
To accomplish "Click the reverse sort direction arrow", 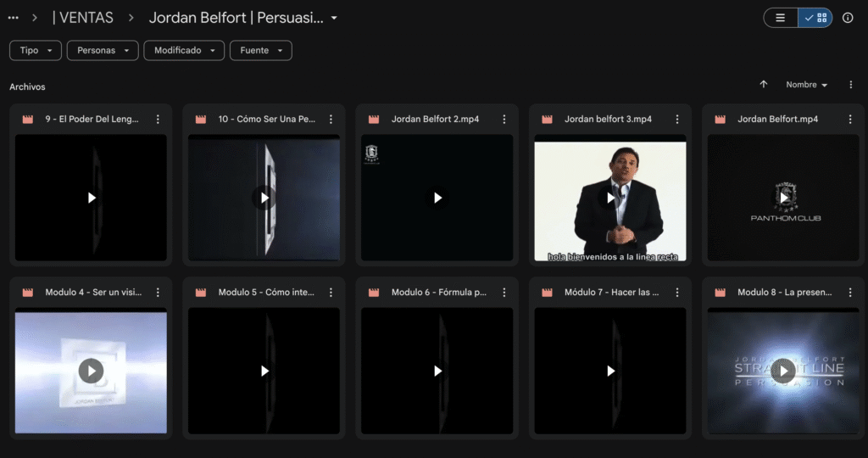I will (x=764, y=85).
